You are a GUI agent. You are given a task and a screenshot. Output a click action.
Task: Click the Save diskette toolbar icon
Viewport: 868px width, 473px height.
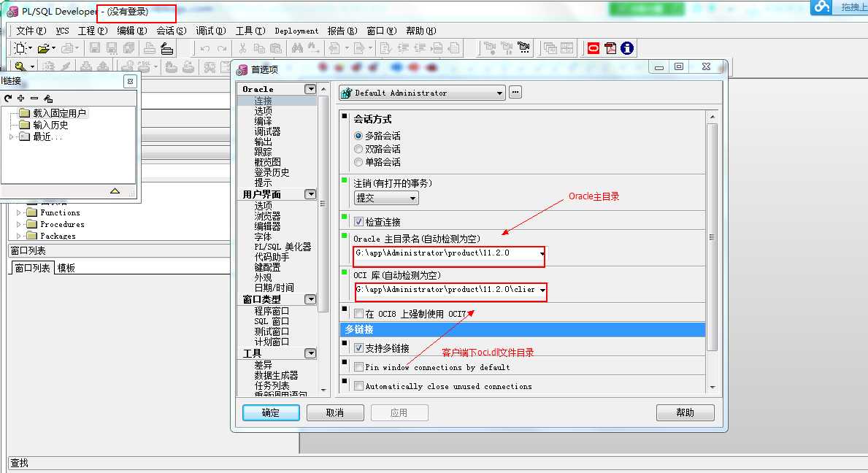[95, 48]
